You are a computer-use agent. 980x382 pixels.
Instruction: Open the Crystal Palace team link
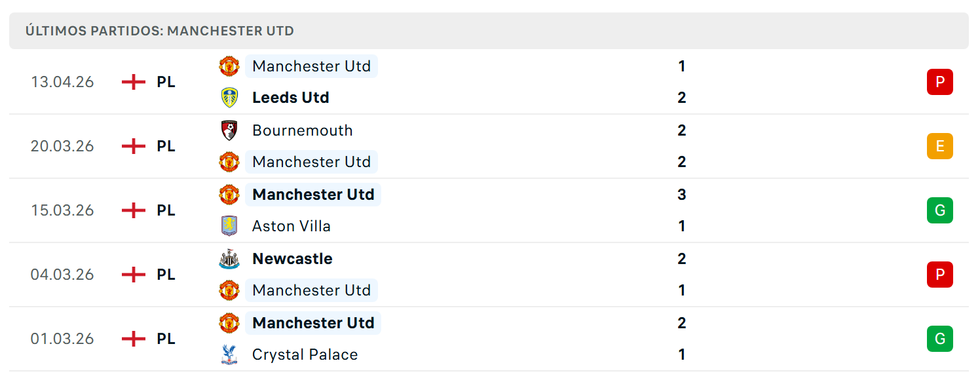pyautogui.click(x=305, y=354)
